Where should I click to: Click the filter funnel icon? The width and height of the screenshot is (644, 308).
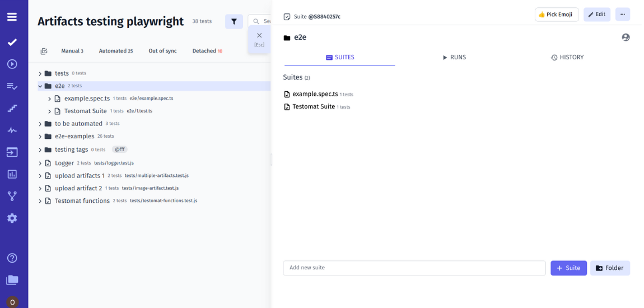pos(234,22)
